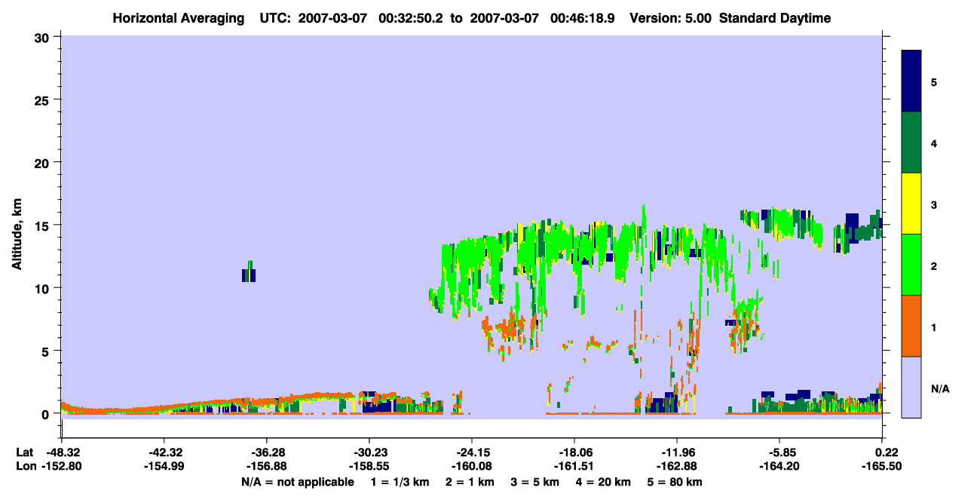Click latitude value -11.96

(677, 452)
